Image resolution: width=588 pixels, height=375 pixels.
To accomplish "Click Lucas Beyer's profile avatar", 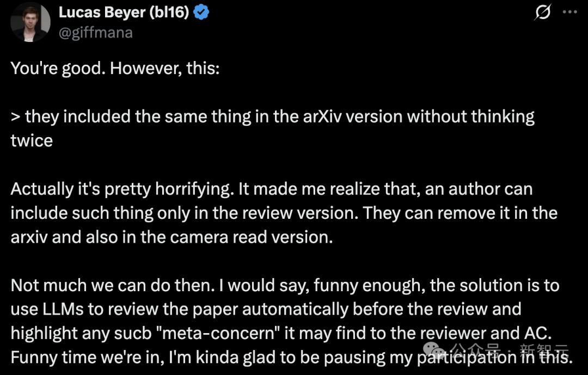I will point(30,22).
